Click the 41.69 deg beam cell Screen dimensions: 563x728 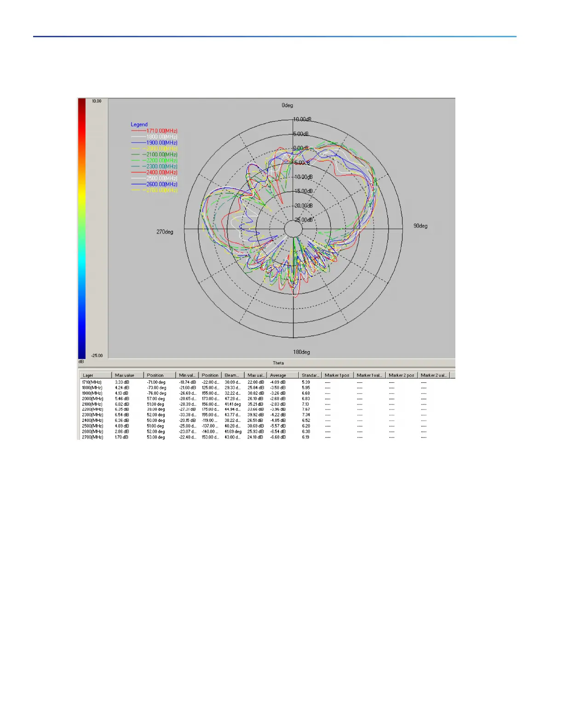pos(233,431)
